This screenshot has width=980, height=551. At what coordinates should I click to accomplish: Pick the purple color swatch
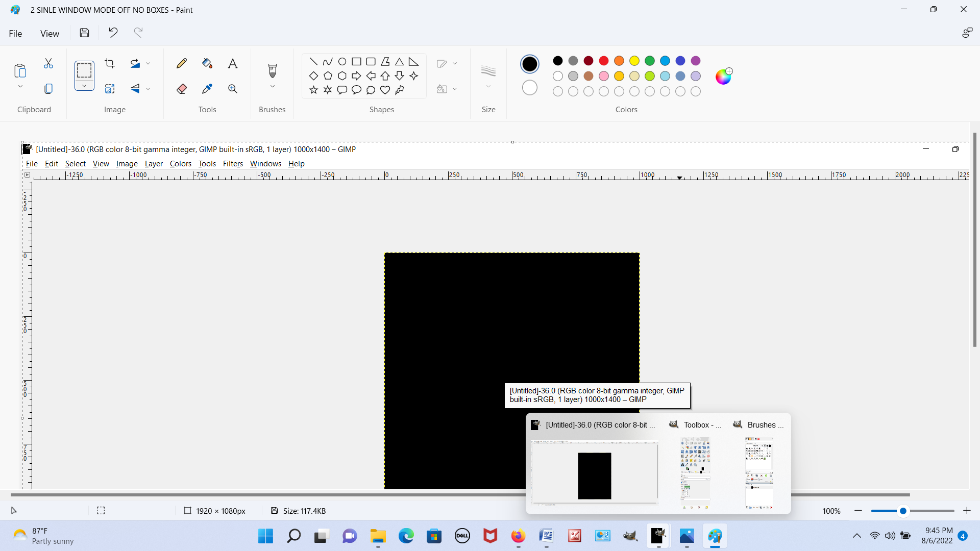[696, 61]
